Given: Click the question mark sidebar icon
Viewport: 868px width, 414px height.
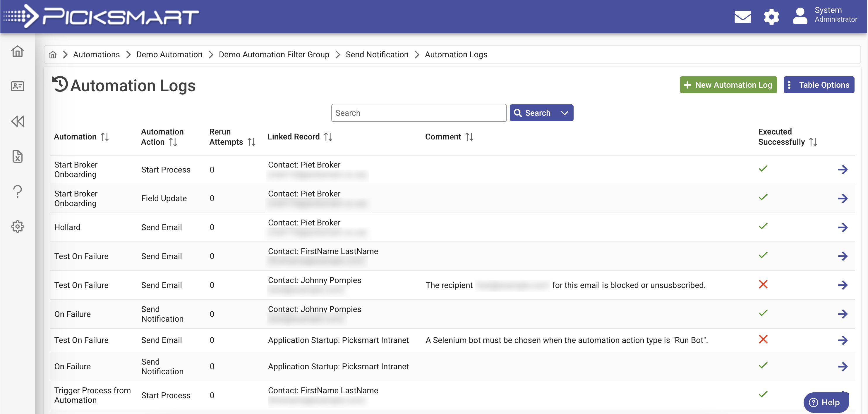Looking at the screenshot, I should 18,191.
